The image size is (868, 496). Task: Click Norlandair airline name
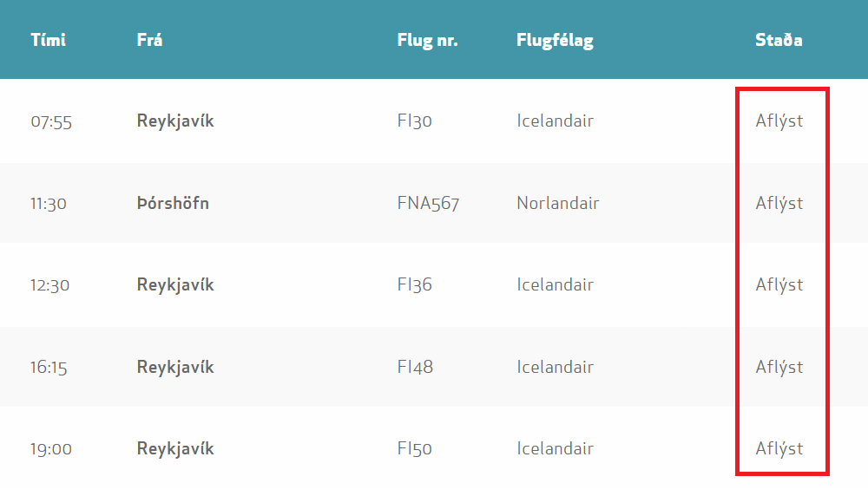pos(557,203)
